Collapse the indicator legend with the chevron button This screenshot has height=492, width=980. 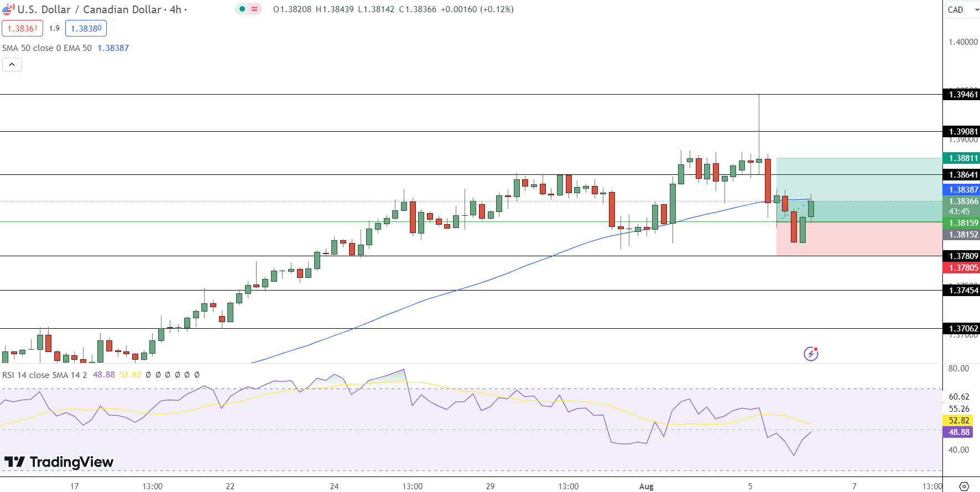[x=12, y=65]
